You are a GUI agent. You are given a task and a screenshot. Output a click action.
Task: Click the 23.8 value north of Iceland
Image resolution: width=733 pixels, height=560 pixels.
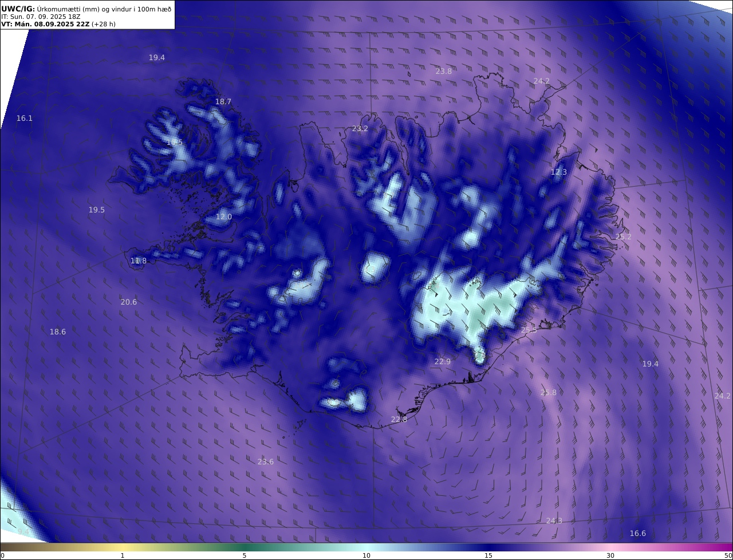pyautogui.click(x=444, y=72)
